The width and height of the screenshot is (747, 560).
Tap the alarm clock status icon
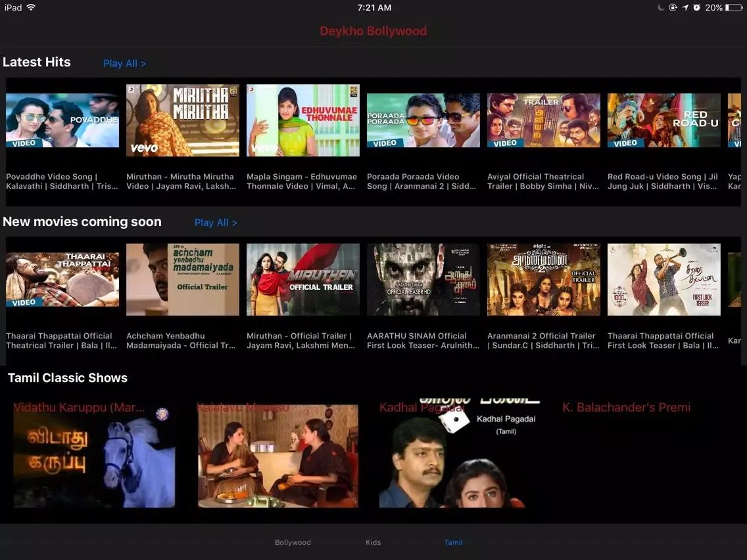click(x=696, y=7)
